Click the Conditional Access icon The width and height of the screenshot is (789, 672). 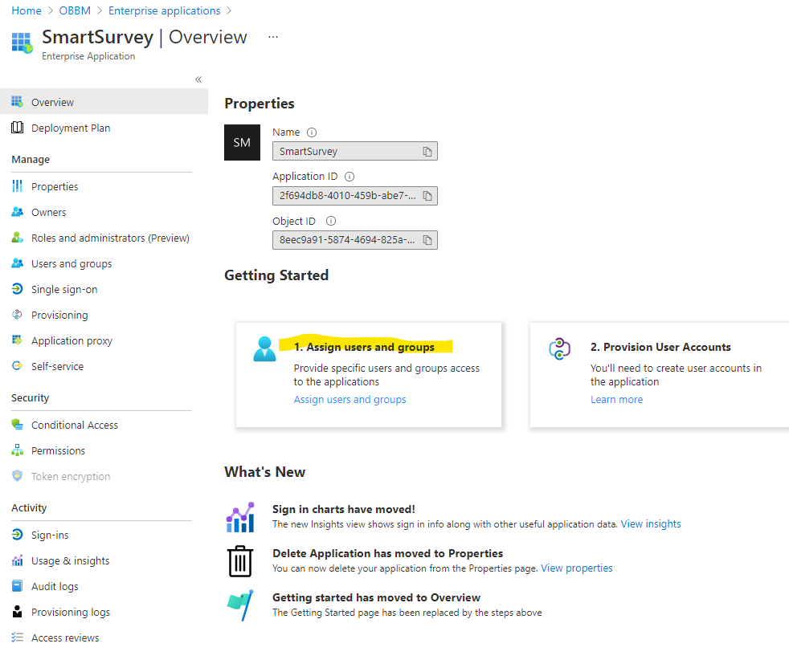pyautogui.click(x=17, y=425)
